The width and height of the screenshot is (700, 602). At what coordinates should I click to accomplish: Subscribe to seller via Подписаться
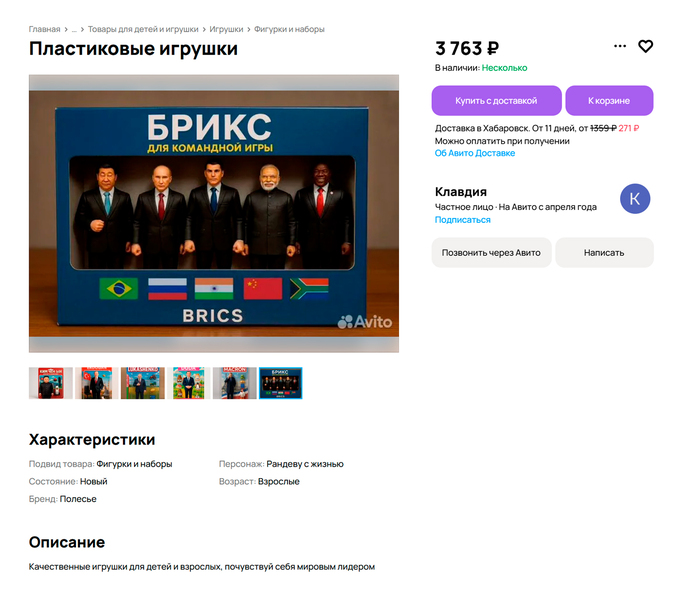click(463, 220)
